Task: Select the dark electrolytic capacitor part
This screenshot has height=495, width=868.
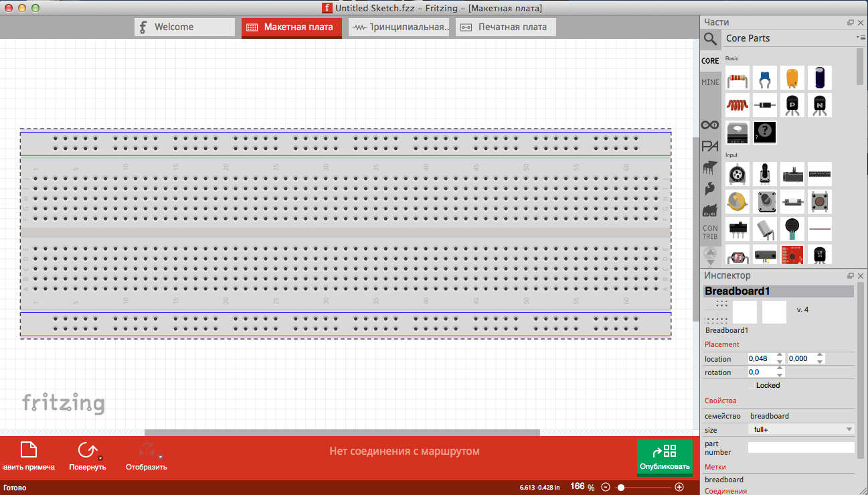Action: [x=820, y=78]
